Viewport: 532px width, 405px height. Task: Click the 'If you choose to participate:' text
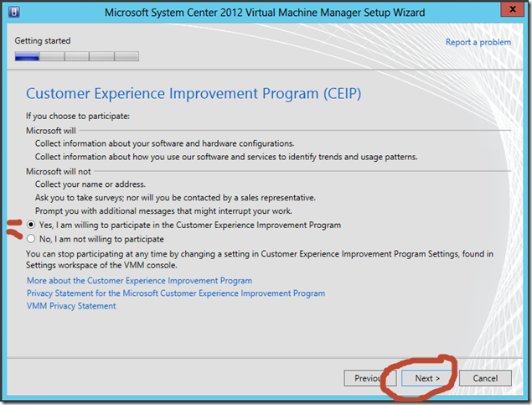(x=78, y=116)
